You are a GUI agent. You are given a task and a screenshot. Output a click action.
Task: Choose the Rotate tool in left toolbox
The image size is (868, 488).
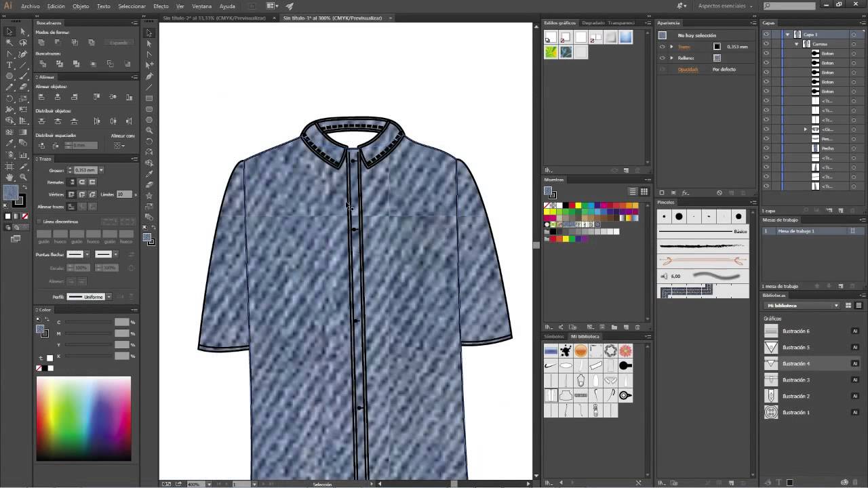[x=9, y=98]
